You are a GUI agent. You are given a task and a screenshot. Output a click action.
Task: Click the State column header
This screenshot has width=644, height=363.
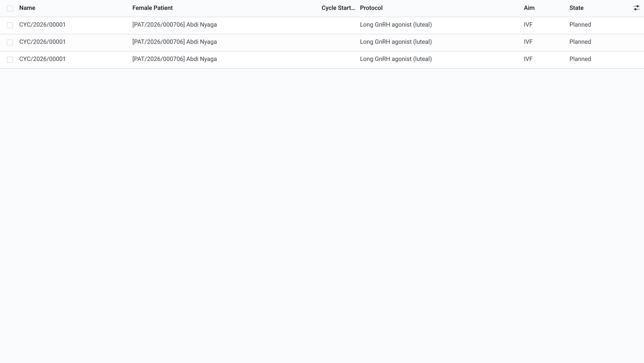[x=576, y=8]
